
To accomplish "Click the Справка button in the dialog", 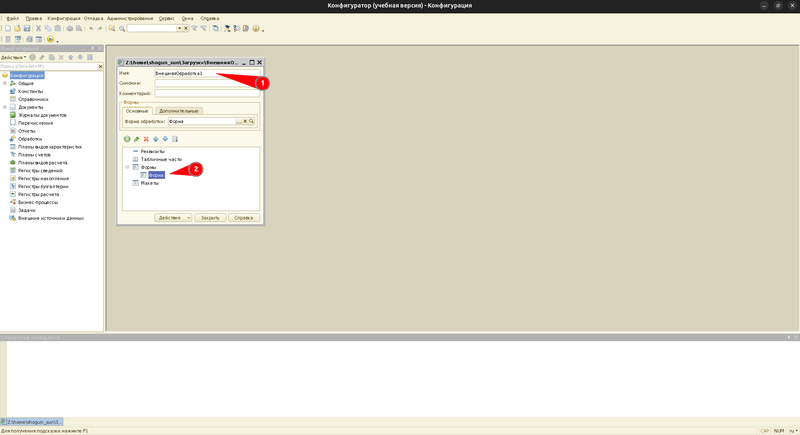I will 244,218.
